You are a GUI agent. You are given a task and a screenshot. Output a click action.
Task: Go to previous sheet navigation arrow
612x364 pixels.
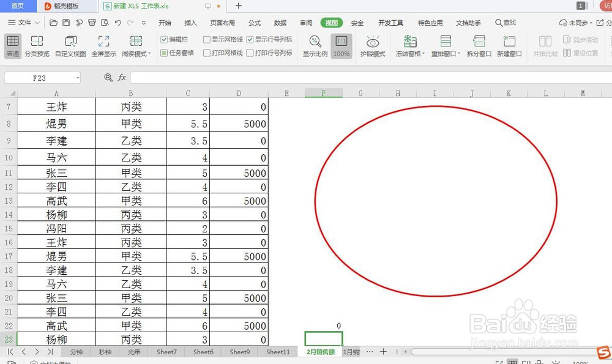click(24, 352)
